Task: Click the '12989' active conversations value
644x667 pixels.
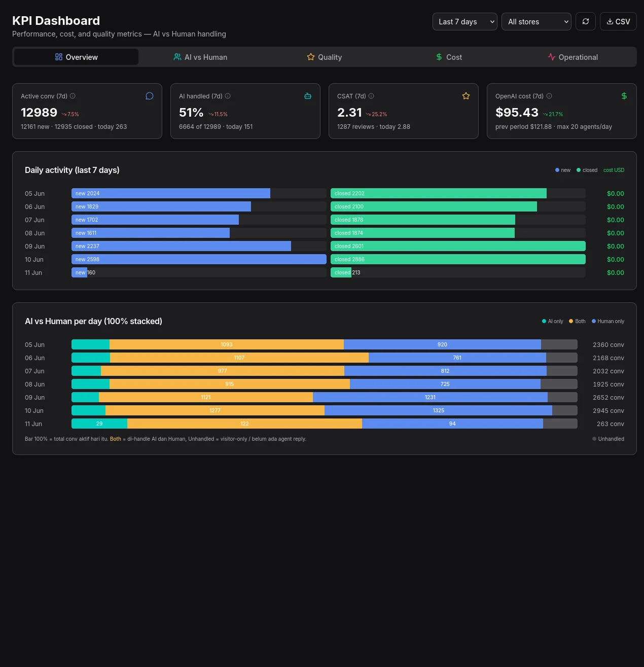Action: pyautogui.click(x=39, y=113)
